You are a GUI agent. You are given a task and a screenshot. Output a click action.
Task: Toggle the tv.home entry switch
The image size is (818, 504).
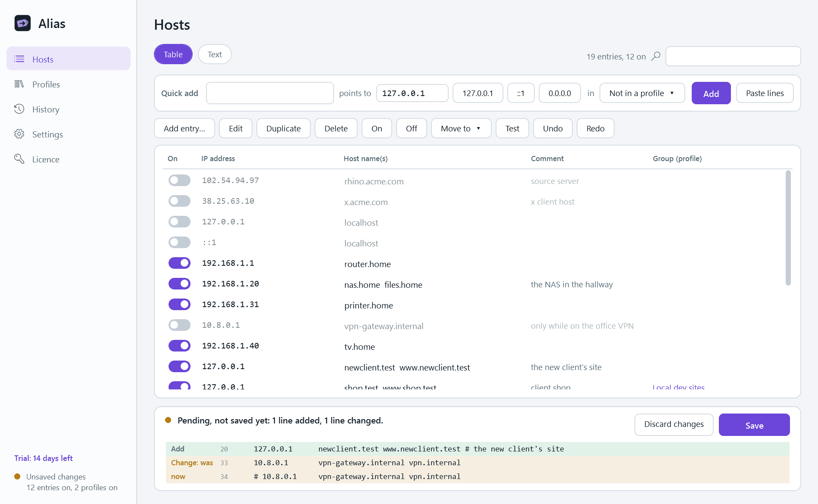(x=179, y=346)
